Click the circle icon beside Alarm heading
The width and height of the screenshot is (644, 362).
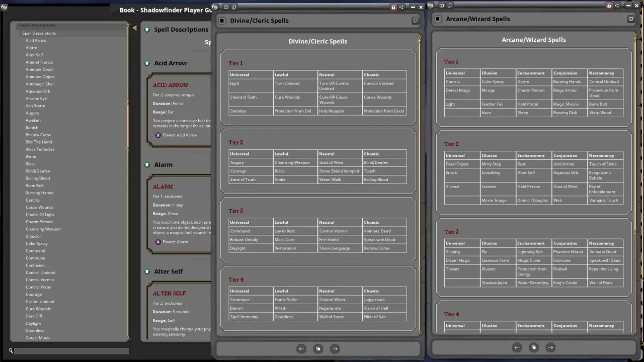point(147,165)
